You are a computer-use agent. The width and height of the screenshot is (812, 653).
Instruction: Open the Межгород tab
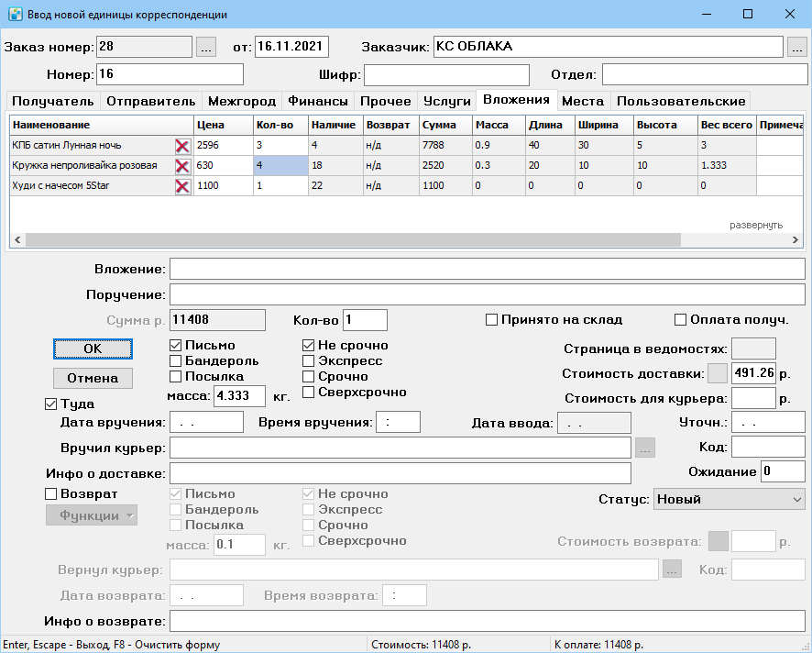[242, 101]
